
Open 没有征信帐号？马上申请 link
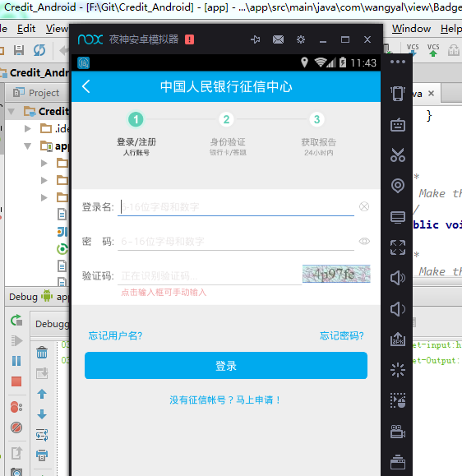pos(225,400)
